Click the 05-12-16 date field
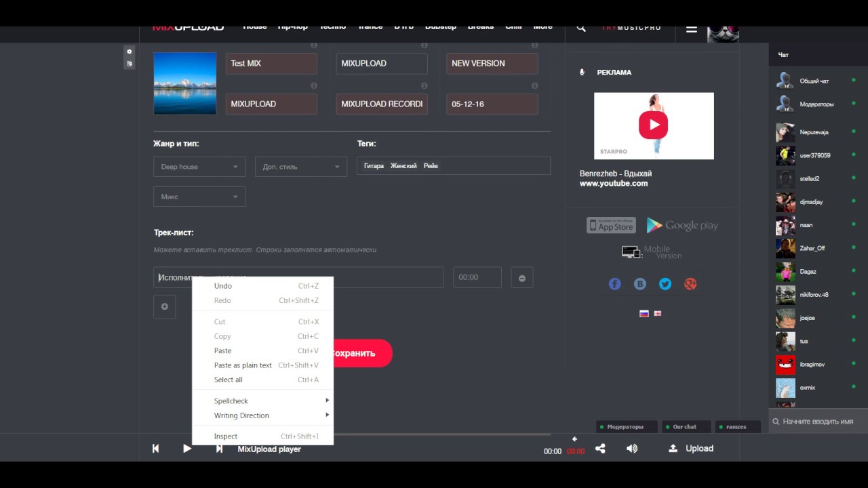The height and width of the screenshot is (488, 868). click(492, 104)
